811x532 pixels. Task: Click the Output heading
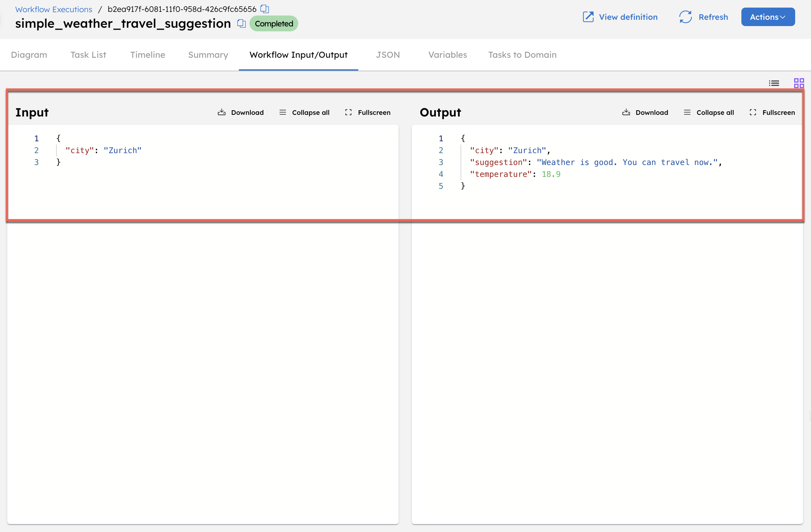(x=440, y=113)
